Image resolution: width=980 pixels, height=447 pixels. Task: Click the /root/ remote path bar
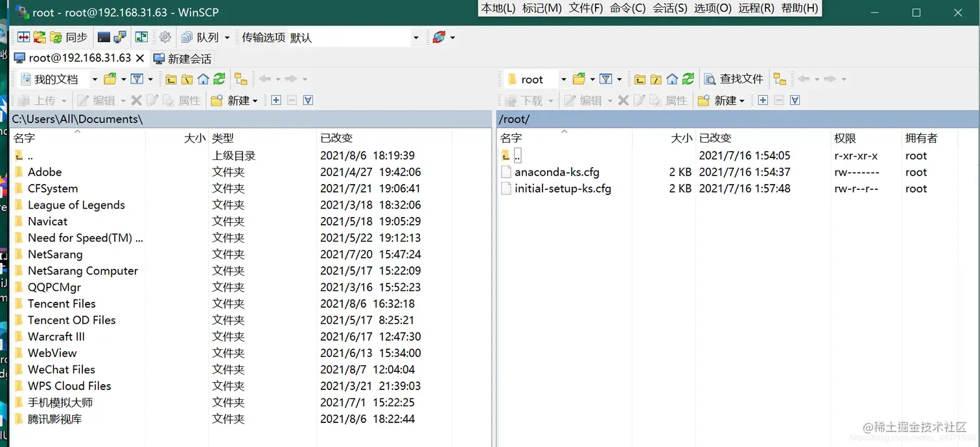pos(738,119)
